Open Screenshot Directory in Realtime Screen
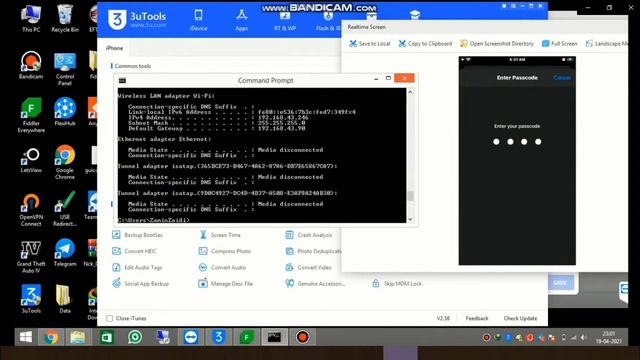Image resolution: width=640 pixels, height=360 pixels. [x=497, y=44]
